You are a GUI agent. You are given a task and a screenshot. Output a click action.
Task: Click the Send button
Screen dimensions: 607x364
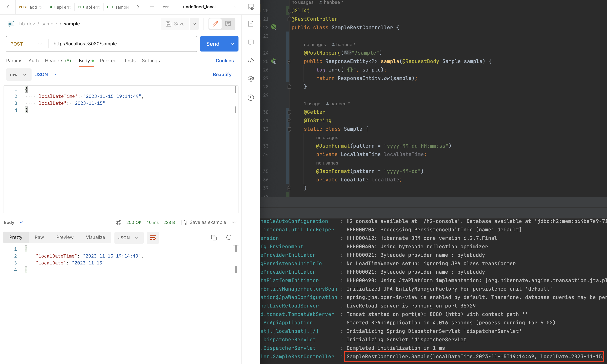click(x=213, y=44)
